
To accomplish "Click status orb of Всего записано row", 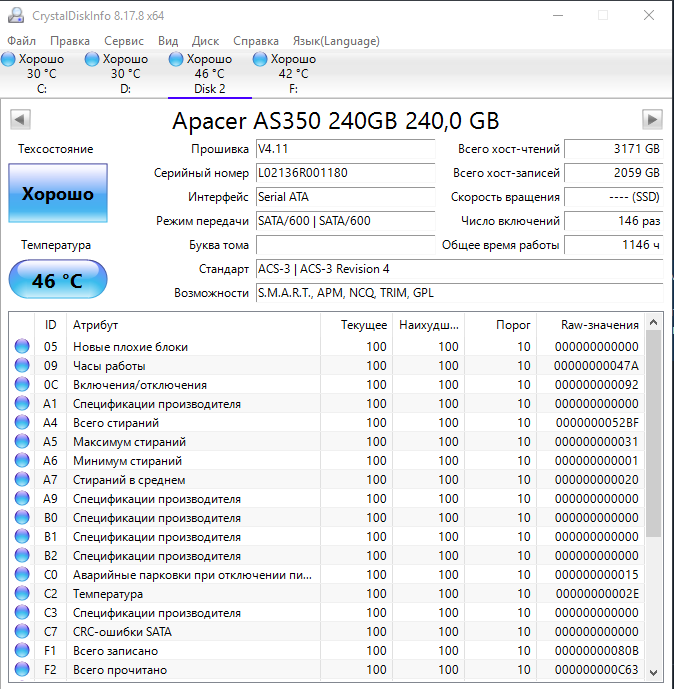I will point(22,650).
